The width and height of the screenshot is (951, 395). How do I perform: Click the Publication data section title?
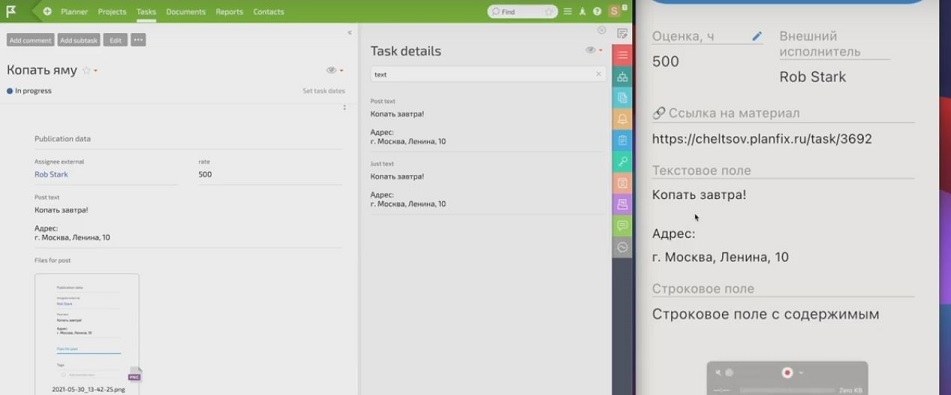(x=62, y=139)
